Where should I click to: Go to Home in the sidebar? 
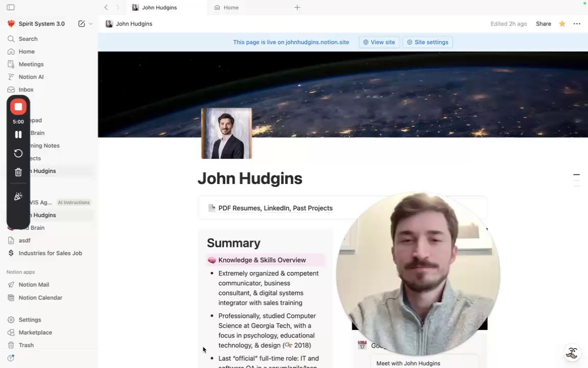point(49,52)
